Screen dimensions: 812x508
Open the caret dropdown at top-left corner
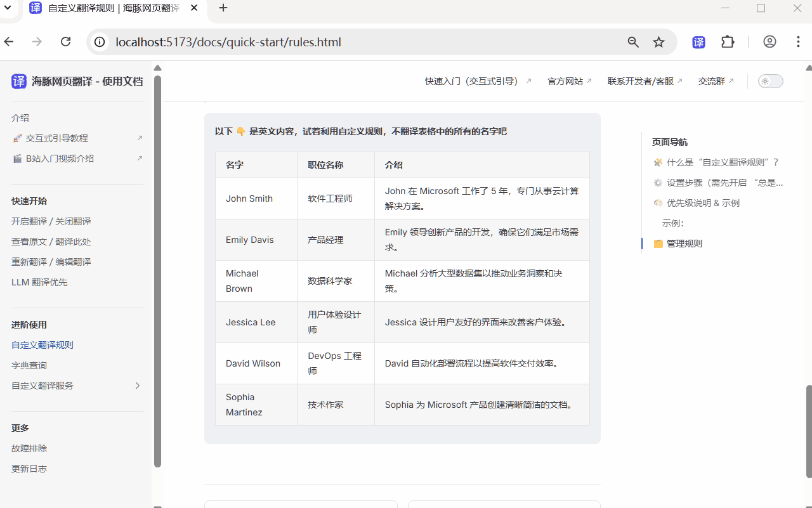6,8
